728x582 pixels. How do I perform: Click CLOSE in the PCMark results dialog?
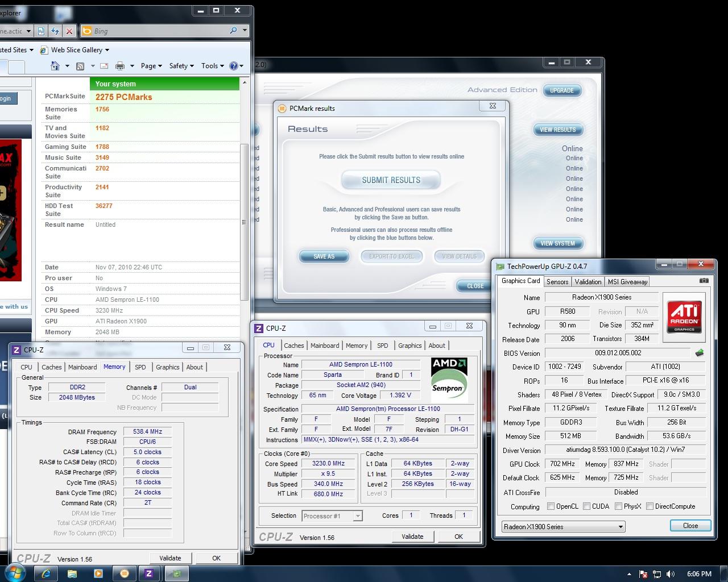[x=475, y=286]
